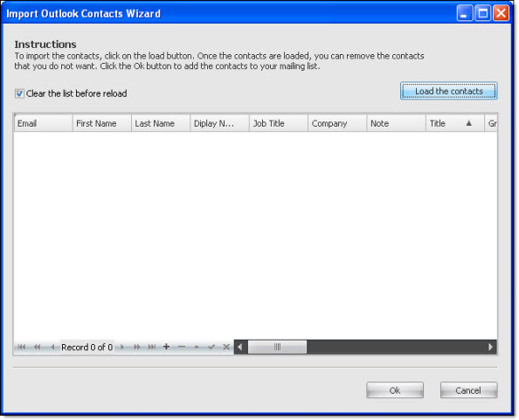Sort by Diplay N... column header

pyautogui.click(x=219, y=123)
